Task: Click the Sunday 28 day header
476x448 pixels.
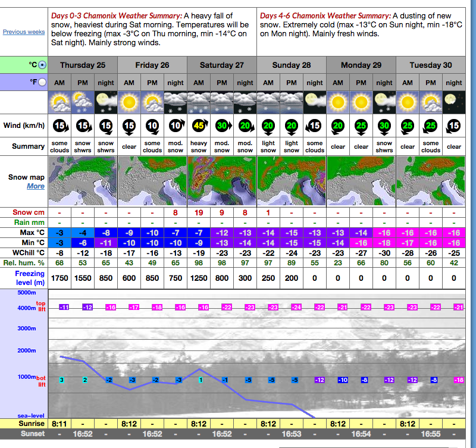Action: tap(292, 65)
